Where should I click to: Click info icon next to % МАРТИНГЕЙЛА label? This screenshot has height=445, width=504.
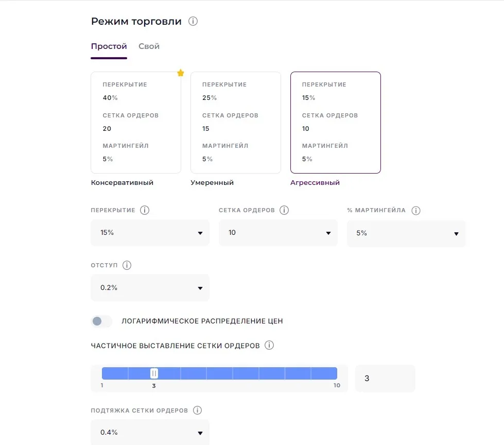[416, 211]
